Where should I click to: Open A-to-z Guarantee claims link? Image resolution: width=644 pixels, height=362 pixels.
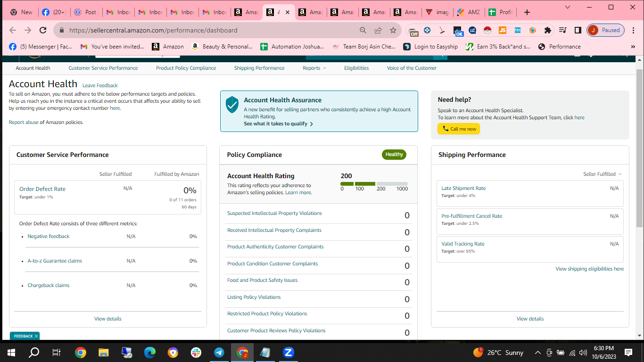[x=55, y=261]
